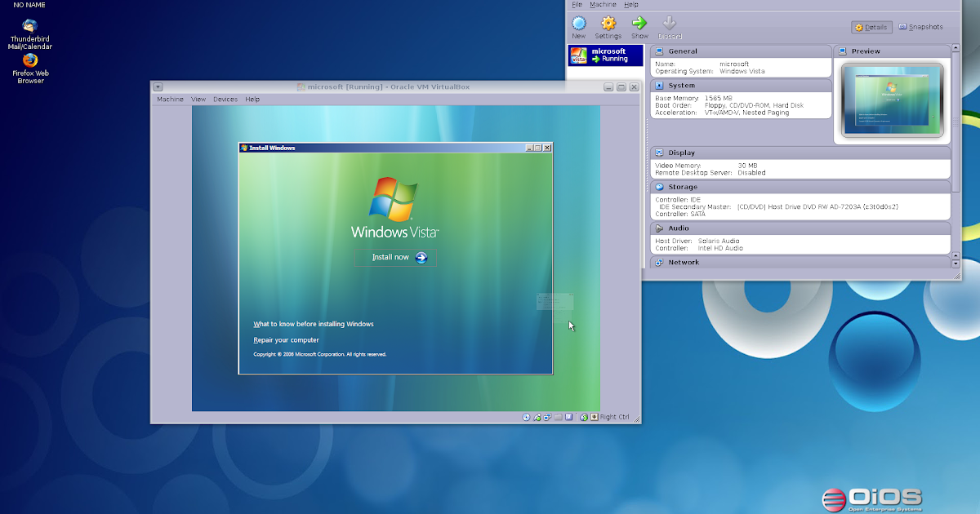This screenshot has width=980, height=514.
Task: Click the USB devices status bar icon
Action: 537,417
